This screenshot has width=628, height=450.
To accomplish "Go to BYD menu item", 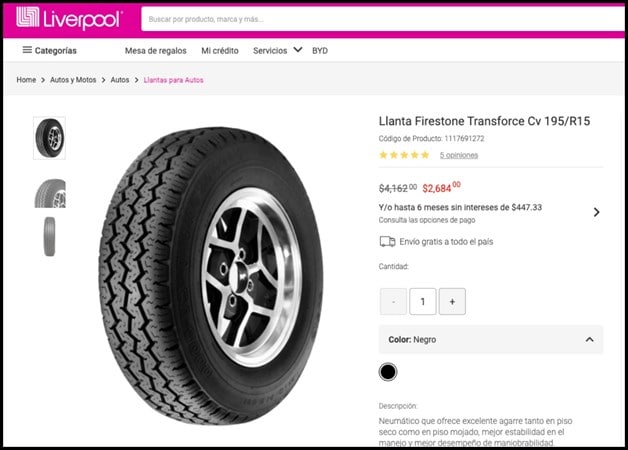I will pyautogui.click(x=320, y=50).
